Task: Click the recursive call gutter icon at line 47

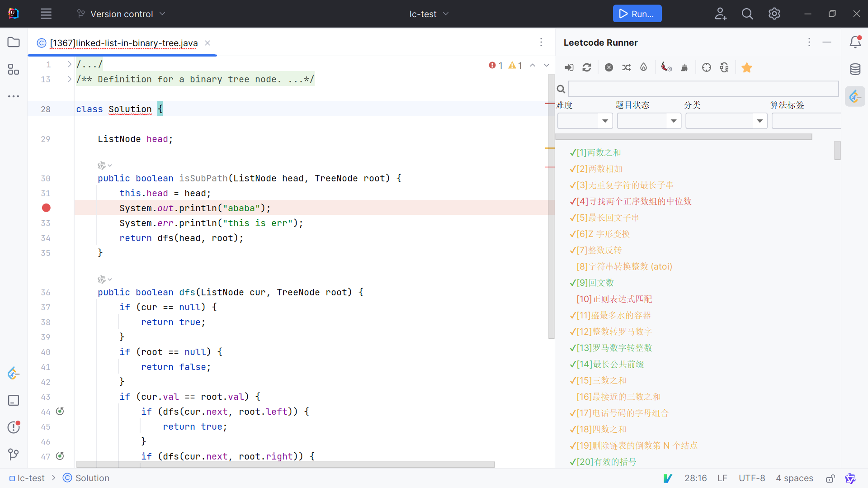Action: click(60, 456)
